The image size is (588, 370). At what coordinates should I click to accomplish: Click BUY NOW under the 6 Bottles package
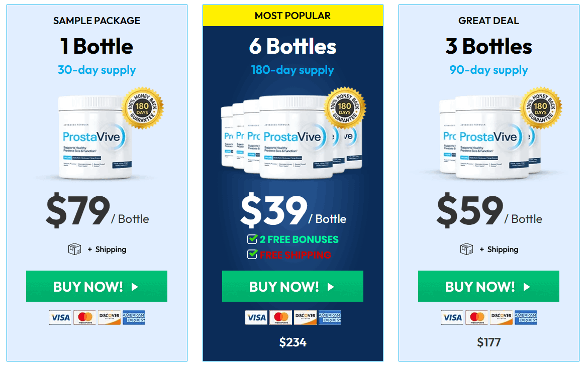click(292, 286)
